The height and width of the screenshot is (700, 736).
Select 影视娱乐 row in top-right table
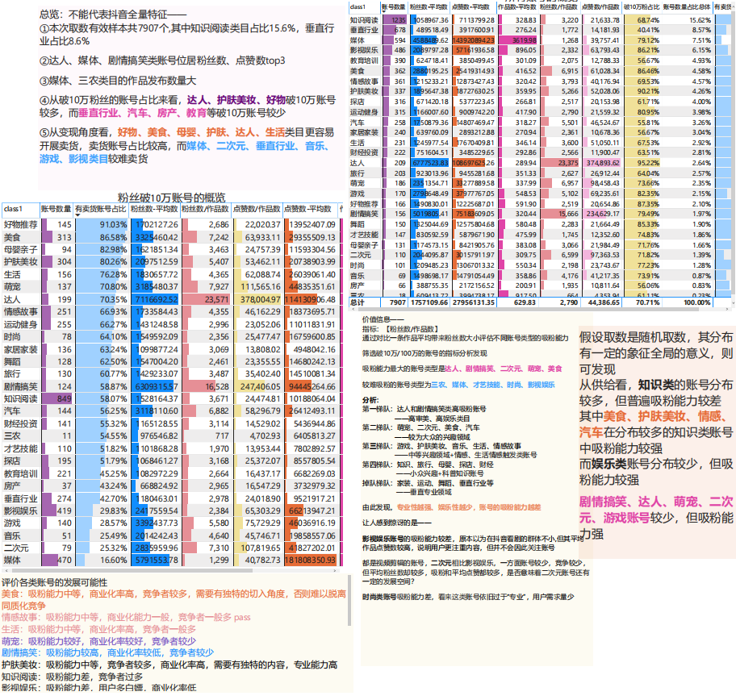(x=540, y=50)
